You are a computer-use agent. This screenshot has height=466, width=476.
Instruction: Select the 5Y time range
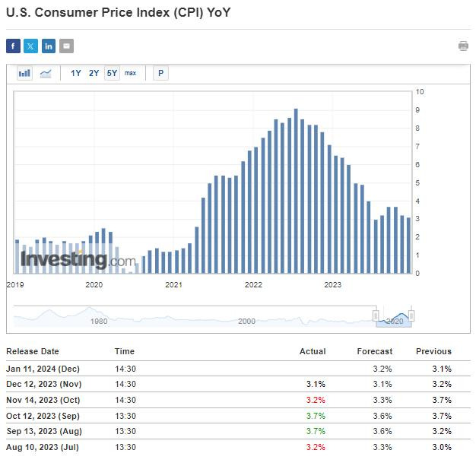click(x=112, y=73)
